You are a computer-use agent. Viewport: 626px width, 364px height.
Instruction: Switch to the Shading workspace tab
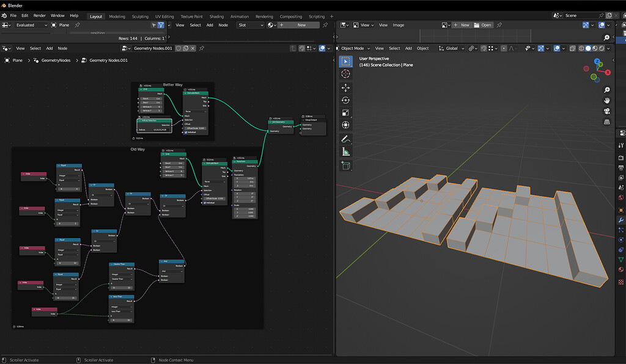(216, 16)
